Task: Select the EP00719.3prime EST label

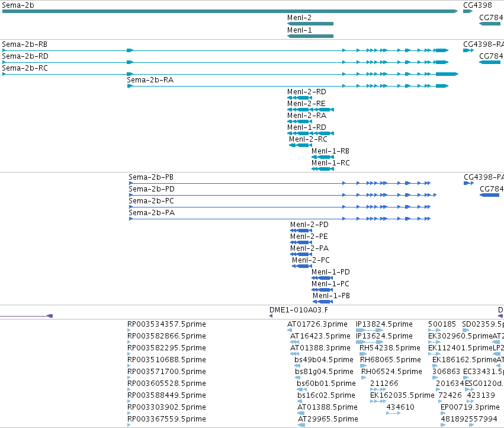Action: (470, 407)
